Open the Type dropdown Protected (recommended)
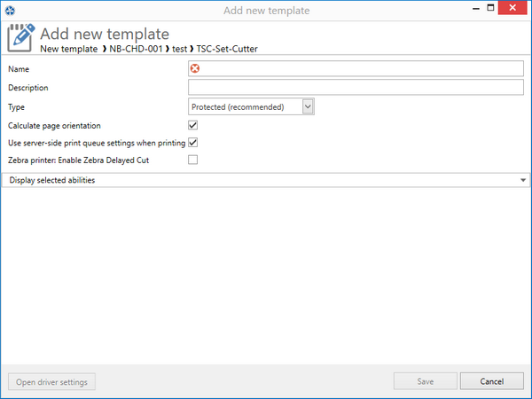Viewport: 532px width, 399px height. point(251,106)
